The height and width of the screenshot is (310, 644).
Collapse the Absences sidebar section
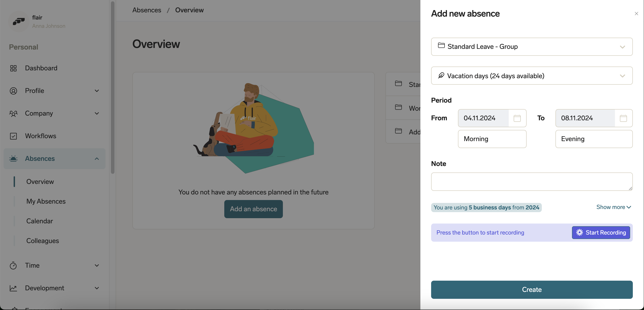tap(97, 159)
